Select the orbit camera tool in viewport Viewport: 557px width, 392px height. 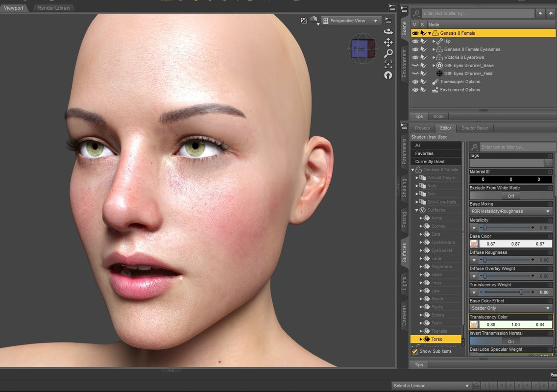(388, 31)
